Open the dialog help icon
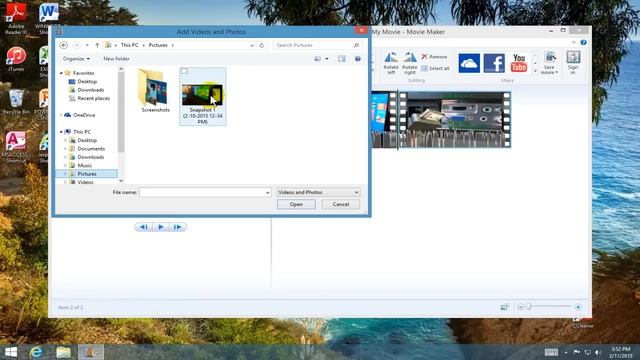 point(358,59)
